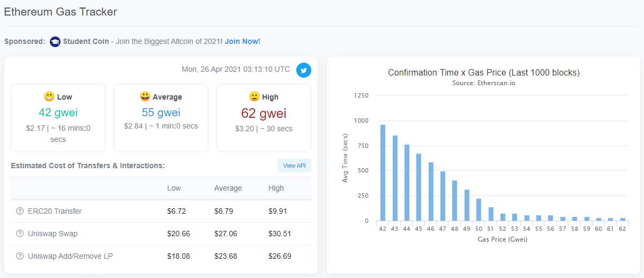Image resolution: width=644 pixels, height=278 pixels.
Task: Click the Low gas grinning emoji
Action: (49, 96)
